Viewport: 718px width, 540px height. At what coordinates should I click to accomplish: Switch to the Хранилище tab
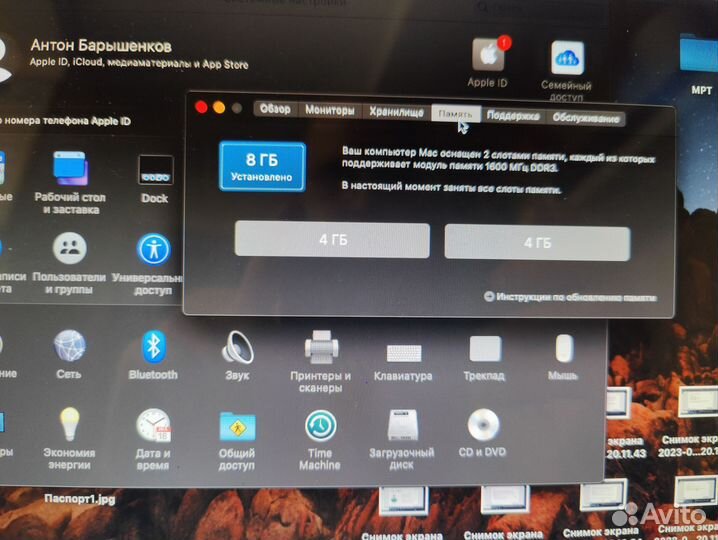click(x=397, y=112)
